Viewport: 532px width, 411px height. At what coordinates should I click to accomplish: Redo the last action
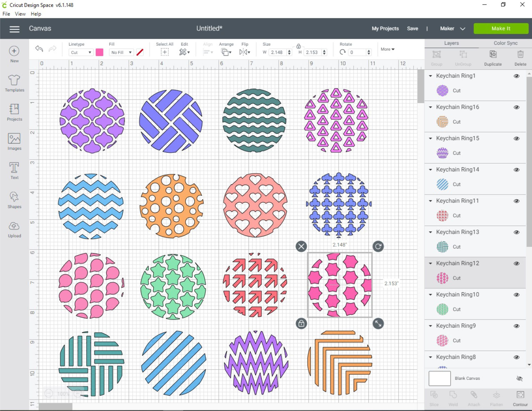click(52, 49)
